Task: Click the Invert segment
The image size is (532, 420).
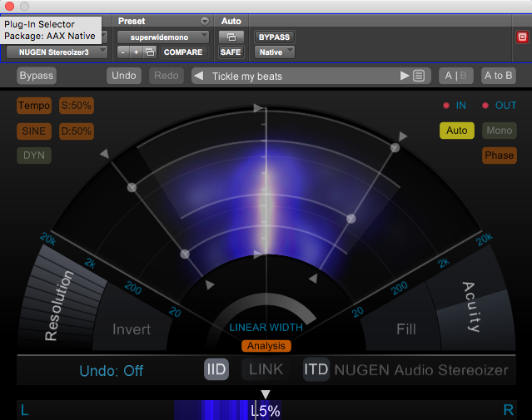Action: [x=132, y=329]
